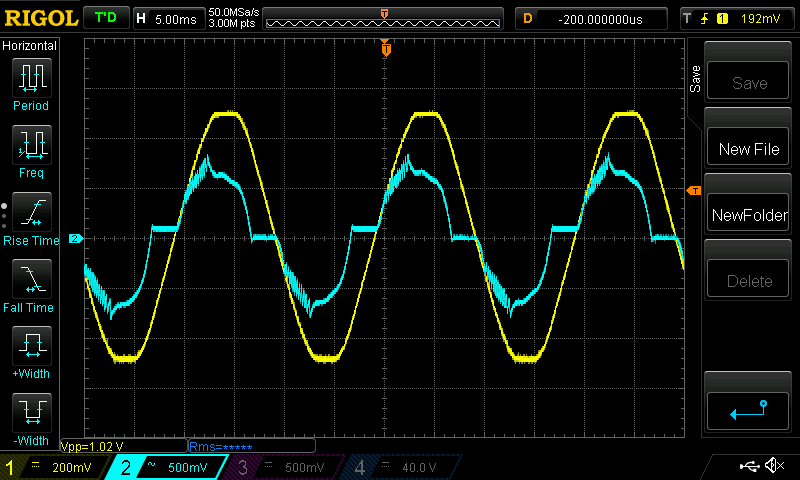Click the speaker mute icon

tap(773, 466)
